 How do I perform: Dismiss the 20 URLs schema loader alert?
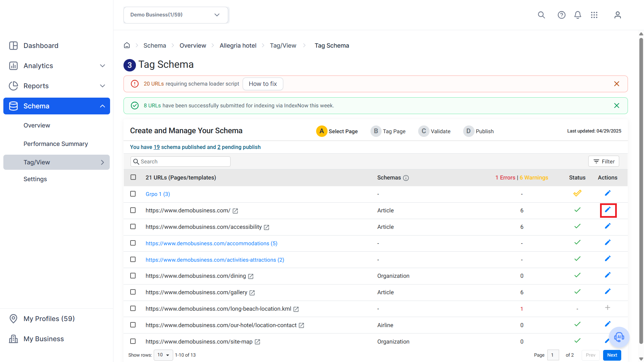pos(616,84)
